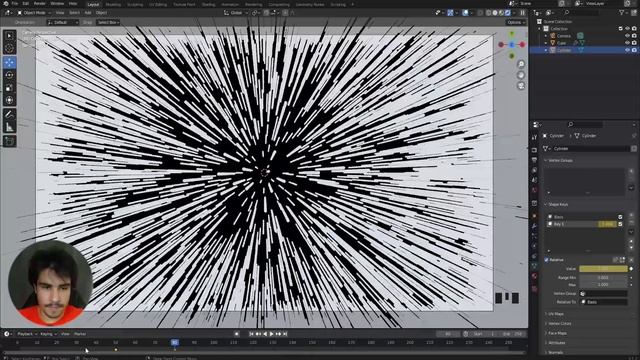Open the Object Data properties tab
The height and width of the screenshot is (360, 640).
[x=534, y=265]
